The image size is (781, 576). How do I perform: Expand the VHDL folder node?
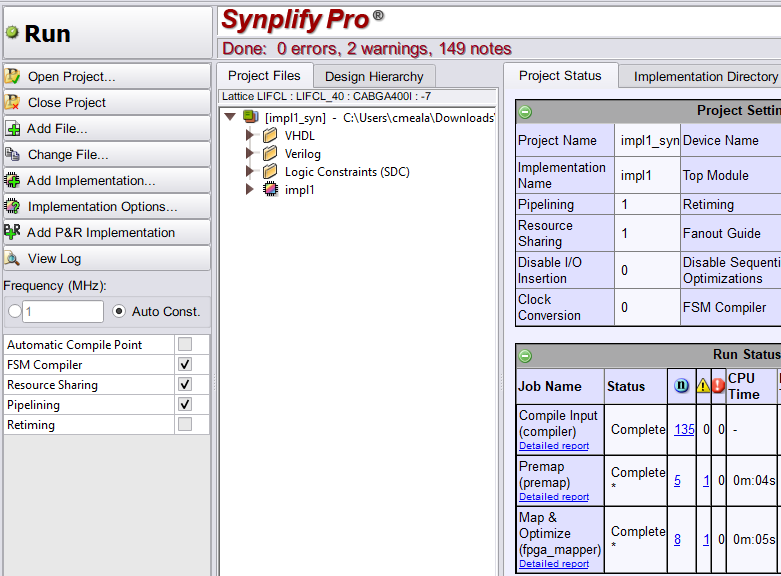point(250,135)
